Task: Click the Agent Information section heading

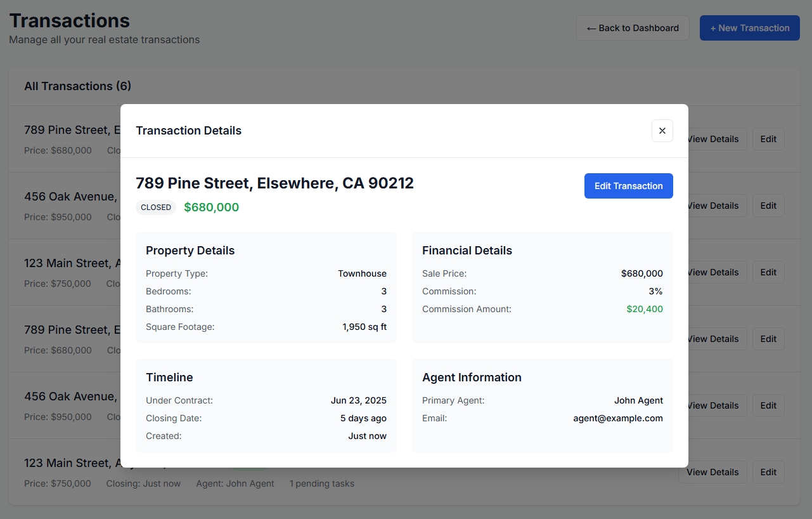Action: pyautogui.click(x=472, y=378)
